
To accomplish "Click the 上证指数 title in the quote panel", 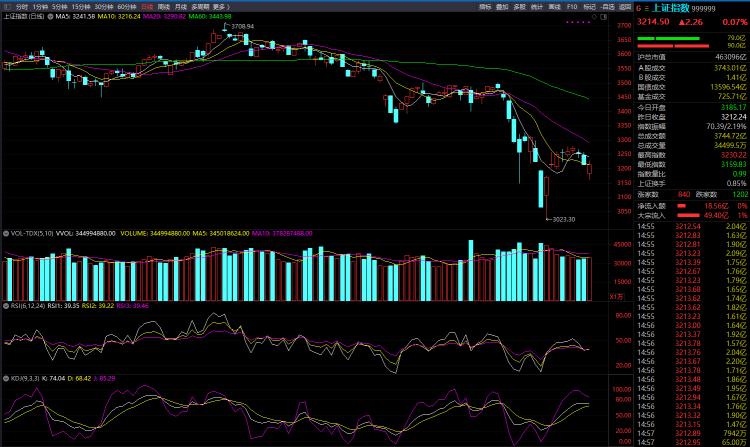I will [671, 8].
